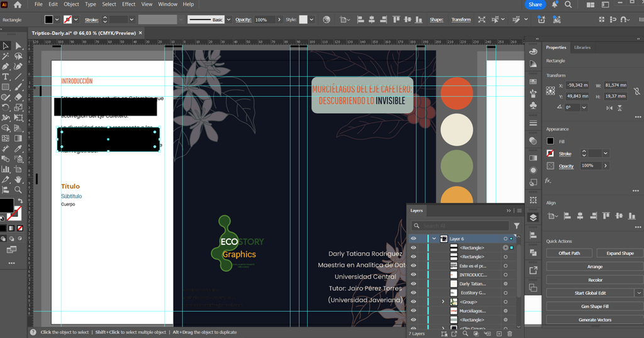
Task: Hide Layer 6 with eye icon
Action: point(414,239)
